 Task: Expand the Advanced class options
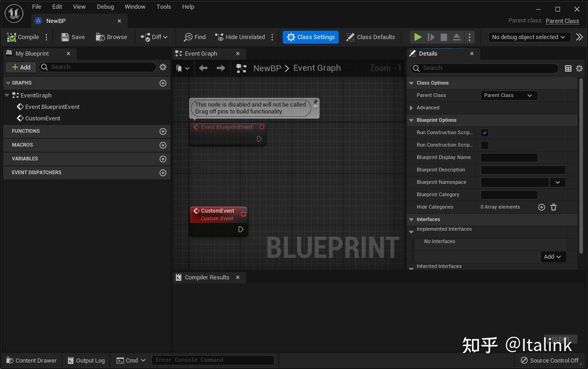pos(412,108)
